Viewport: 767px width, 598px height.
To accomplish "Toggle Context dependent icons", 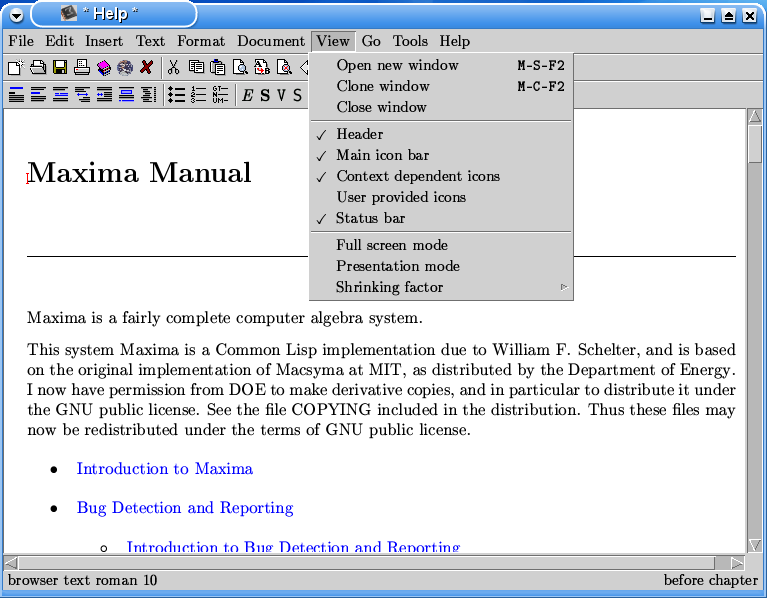I will click(x=441, y=176).
